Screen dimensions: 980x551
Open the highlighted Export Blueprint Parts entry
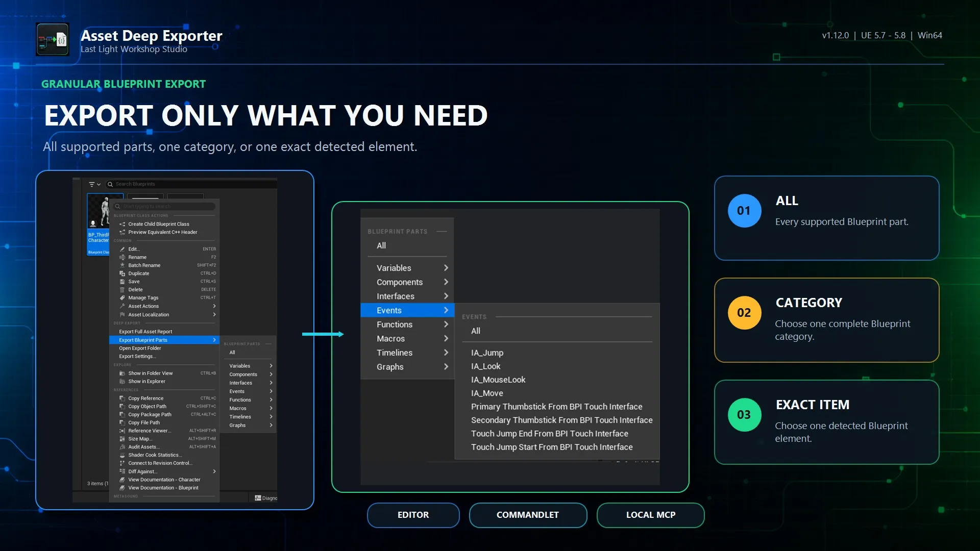(x=164, y=340)
